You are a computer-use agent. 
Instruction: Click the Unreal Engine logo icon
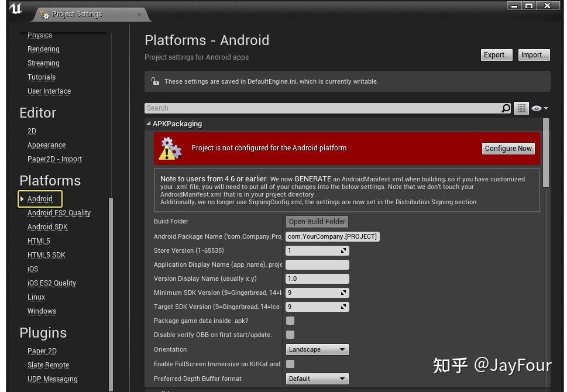[15, 9]
